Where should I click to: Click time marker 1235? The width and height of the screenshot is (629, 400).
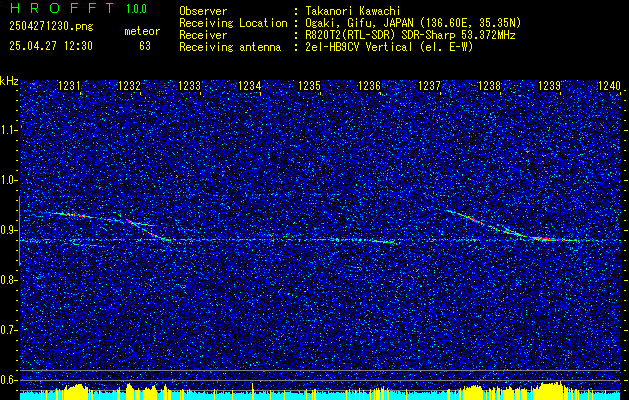[310, 86]
